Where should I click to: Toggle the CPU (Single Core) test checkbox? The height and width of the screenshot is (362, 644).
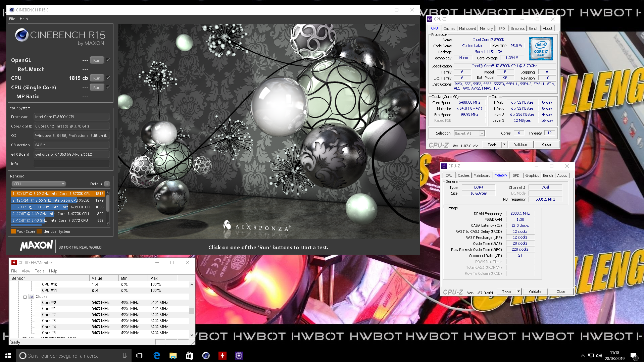[108, 87]
